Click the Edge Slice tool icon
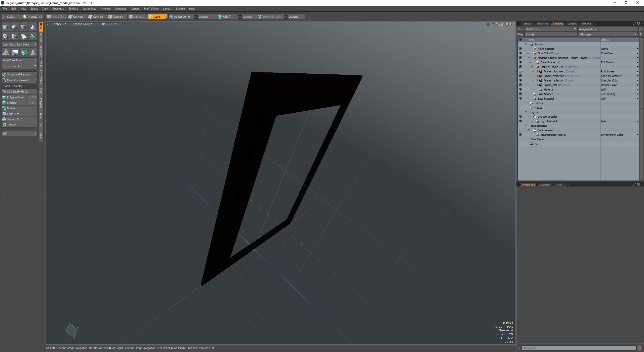644x352 pixels. pos(4,114)
